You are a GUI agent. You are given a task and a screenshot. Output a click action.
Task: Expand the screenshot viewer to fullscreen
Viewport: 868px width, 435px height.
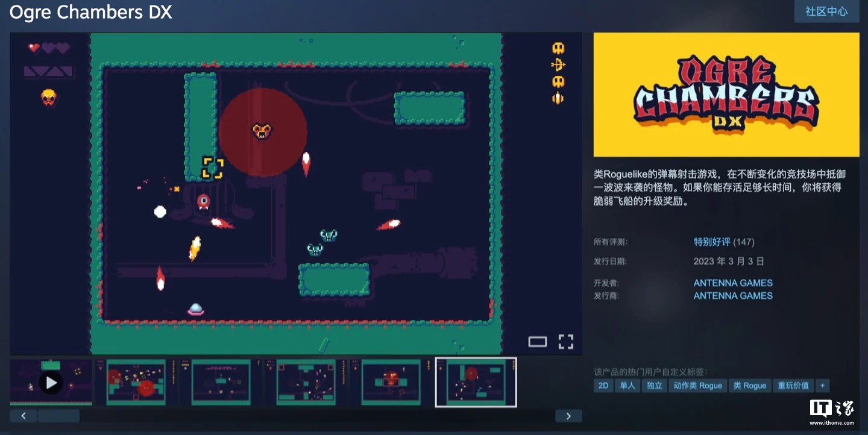[x=565, y=342]
